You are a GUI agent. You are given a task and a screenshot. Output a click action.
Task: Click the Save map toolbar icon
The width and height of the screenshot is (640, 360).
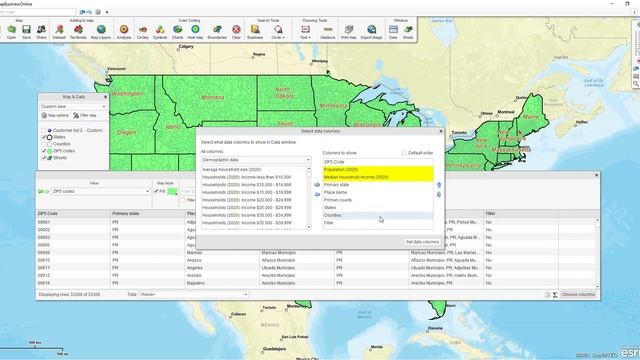click(27, 32)
